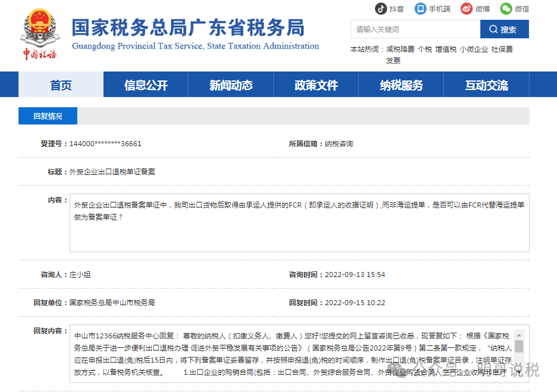Switch to the 政策文件 tab
Viewport: 557px width, 392px height.
click(316, 86)
